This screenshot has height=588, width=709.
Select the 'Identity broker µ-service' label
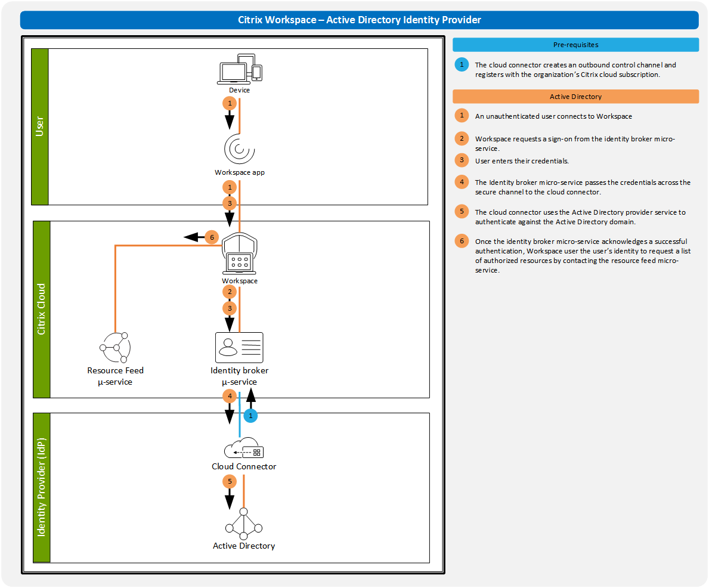point(239,376)
